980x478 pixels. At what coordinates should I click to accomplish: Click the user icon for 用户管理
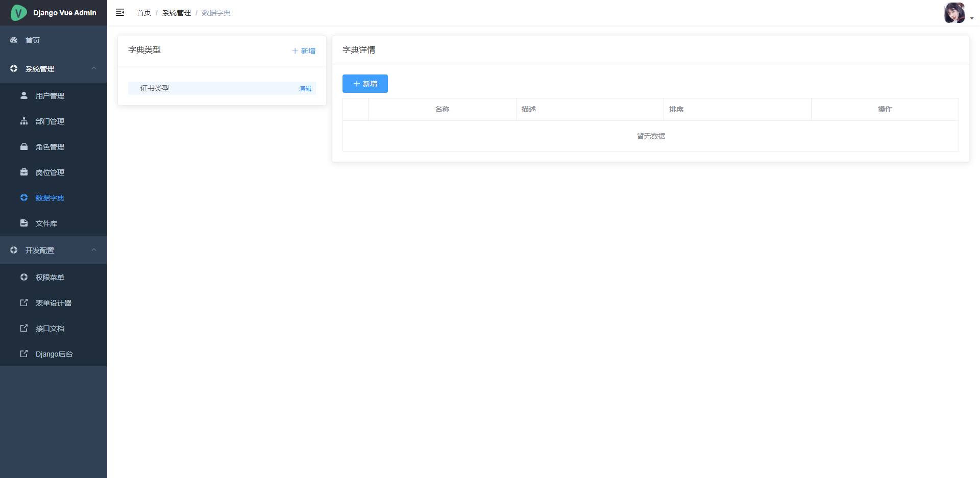(x=24, y=95)
